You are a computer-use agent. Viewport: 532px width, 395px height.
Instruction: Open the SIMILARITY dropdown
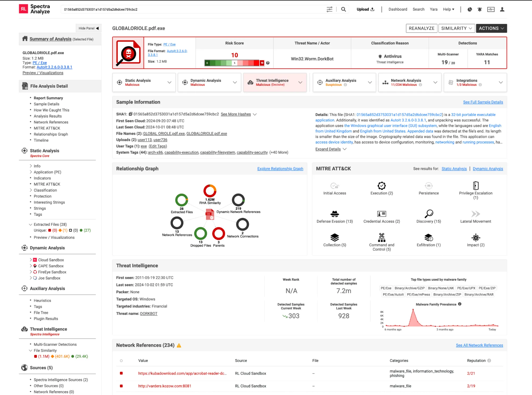click(457, 28)
